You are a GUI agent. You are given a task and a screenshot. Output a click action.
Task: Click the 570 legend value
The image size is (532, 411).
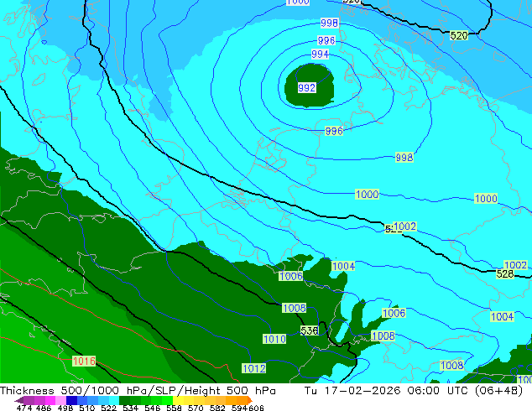pyautogui.click(x=196, y=408)
